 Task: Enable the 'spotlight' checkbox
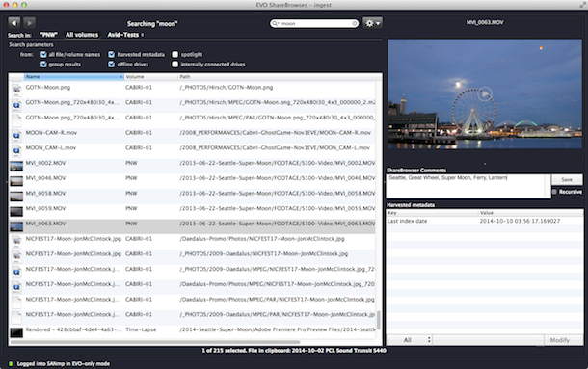pyautogui.click(x=174, y=54)
